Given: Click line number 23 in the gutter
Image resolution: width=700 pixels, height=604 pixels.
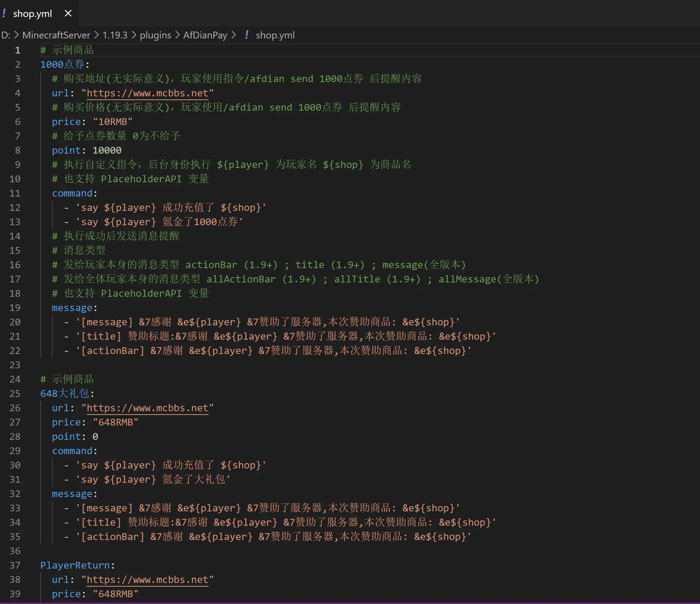Looking at the screenshot, I should [x=15, y=365].
